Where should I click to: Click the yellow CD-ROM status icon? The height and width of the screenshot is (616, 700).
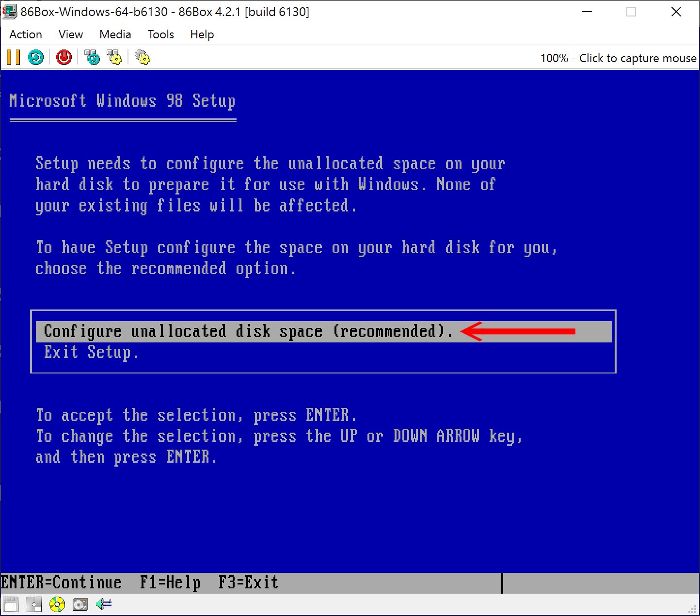(57, 604)
